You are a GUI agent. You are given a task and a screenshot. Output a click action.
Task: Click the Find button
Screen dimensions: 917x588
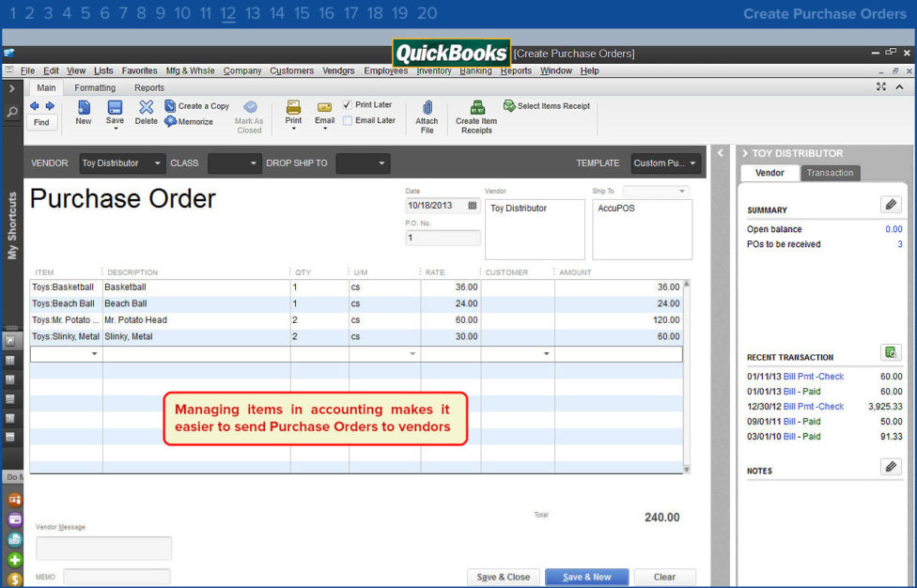pyautogui.click(x=41, y=122)
